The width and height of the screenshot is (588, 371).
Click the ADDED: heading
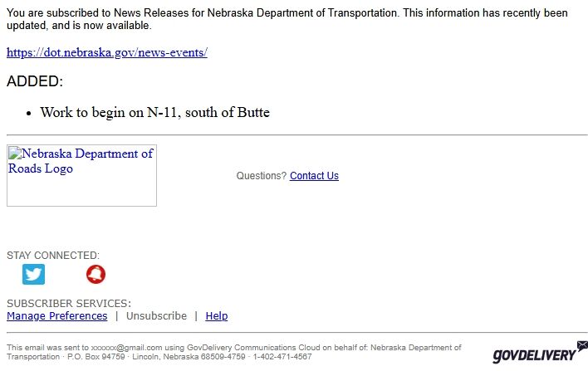click(x=35, y=81)
